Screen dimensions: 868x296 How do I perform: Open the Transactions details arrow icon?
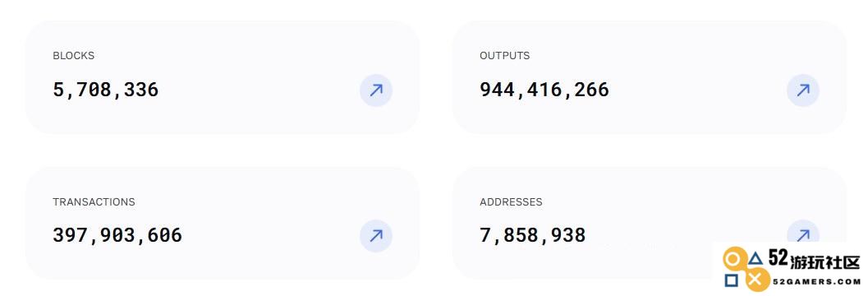(x=376, y=236)
